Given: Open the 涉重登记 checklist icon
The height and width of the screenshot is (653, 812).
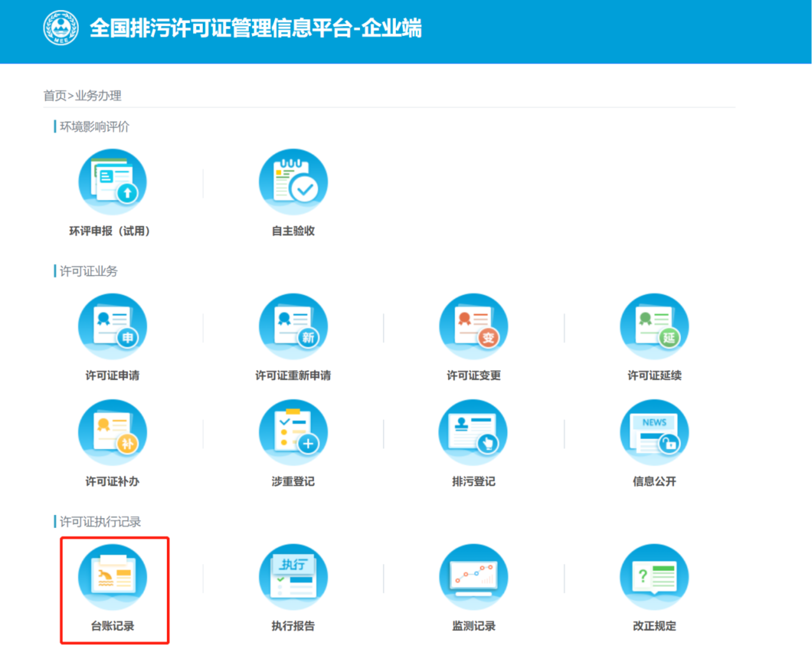Looking at the screenshot, I should point(293,433).
